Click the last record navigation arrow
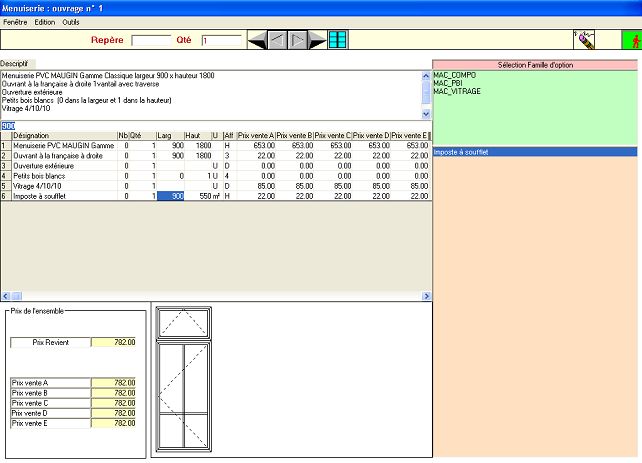 [x=317, y=40]
